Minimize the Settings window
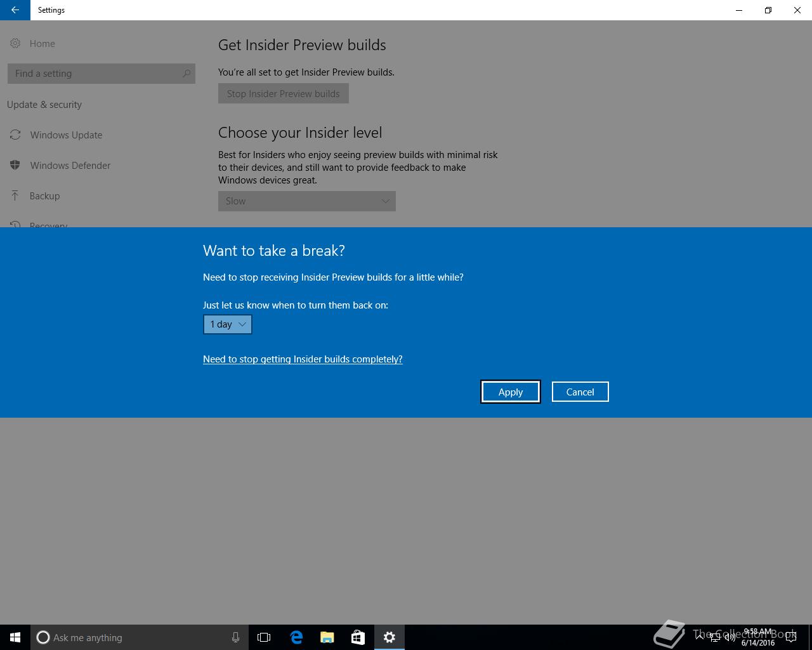Image resolution: width=812 pixels, height=650 pixels. [739, 10]
